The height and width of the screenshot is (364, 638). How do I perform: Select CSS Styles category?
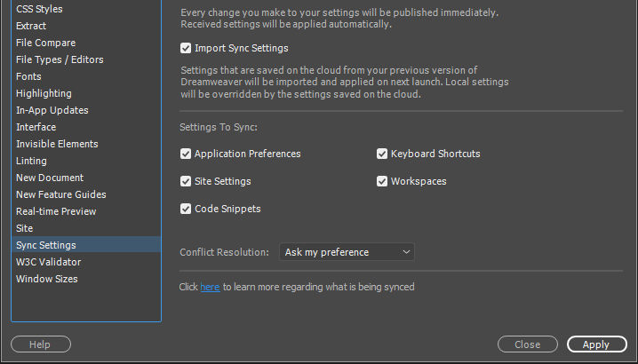click(39, 9)
